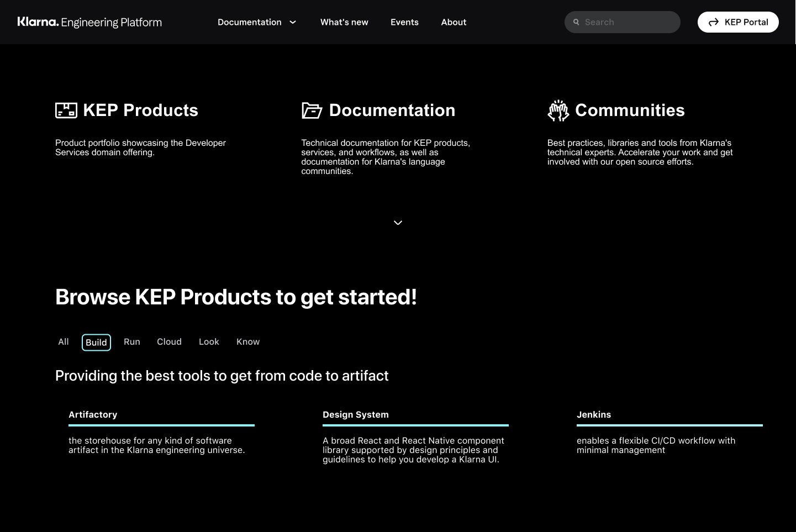Click "Product portfolio showcasing" description
796x532 pixels.
[x=140, y=148]
